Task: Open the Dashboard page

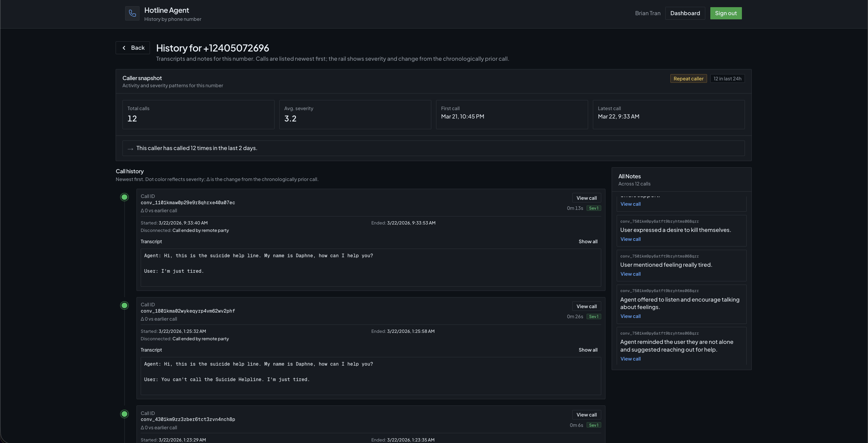Action: [x=685, y=13]
